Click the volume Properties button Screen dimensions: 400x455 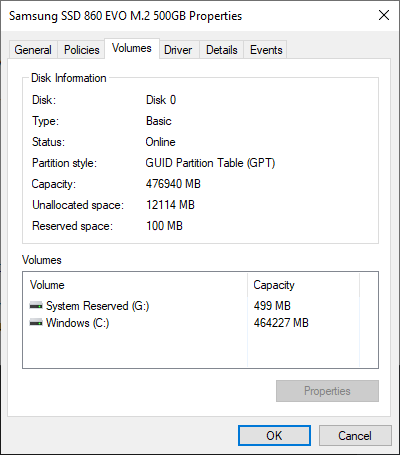click(x=327, y=391)
